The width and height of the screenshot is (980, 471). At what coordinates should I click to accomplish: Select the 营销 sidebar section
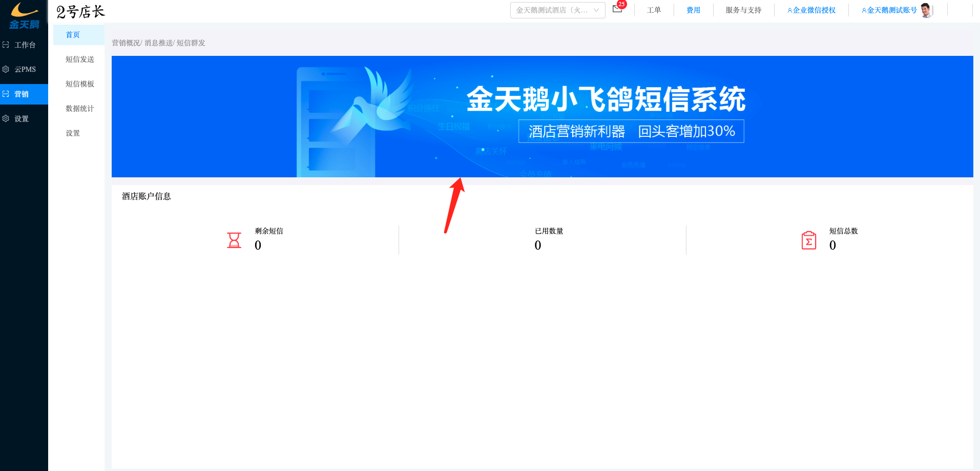(x=24, y=94)
